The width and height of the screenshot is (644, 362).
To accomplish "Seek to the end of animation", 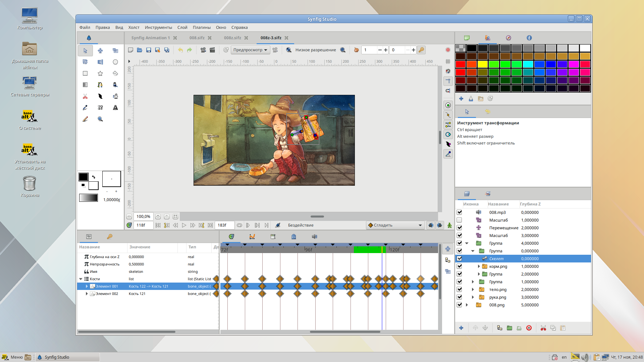I will pos(210,225).
